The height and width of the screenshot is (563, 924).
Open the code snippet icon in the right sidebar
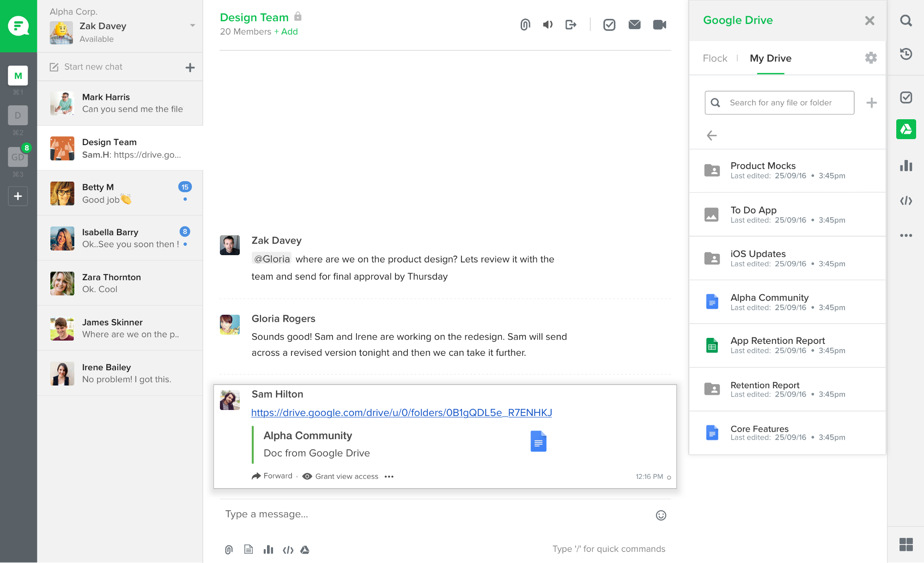[906, 201]
